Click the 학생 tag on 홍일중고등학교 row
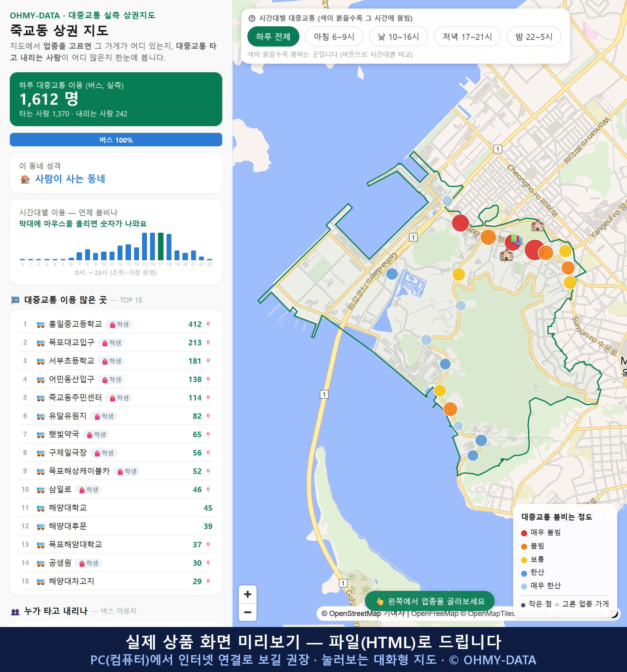This screenshot has width=627, height=672. click(x=119, y=325)
